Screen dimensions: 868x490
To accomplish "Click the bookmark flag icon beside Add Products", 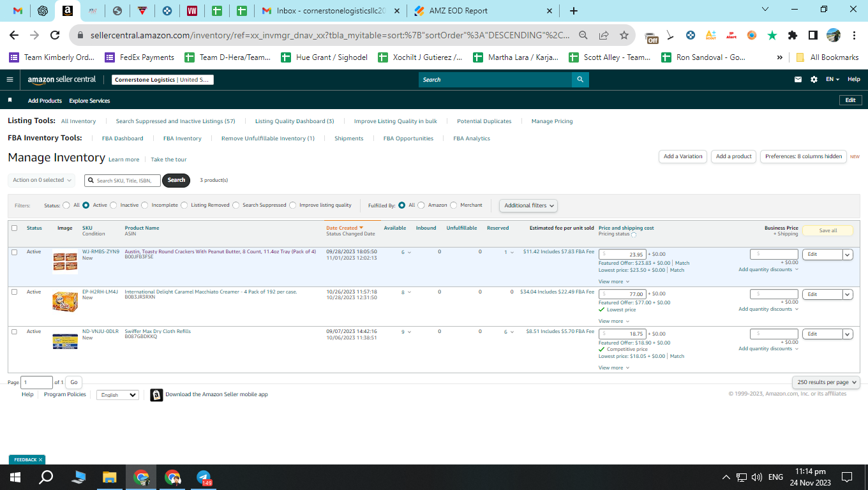I will [10, 100].
